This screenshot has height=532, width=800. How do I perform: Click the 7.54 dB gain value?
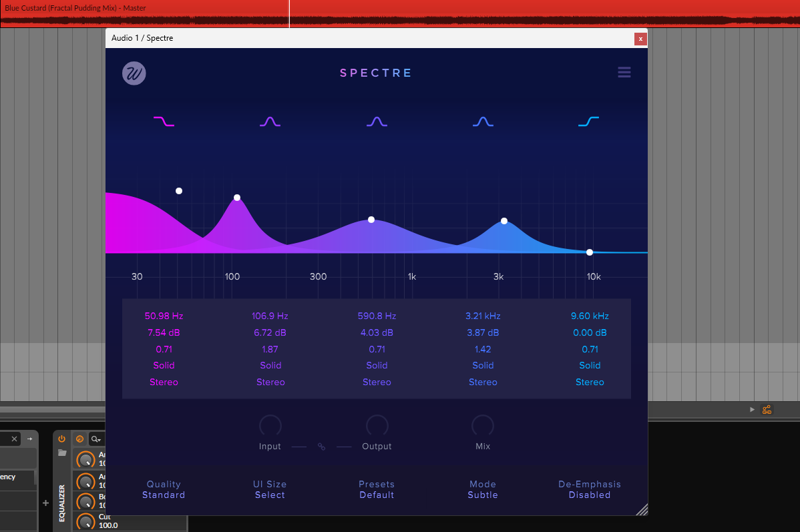pyautogui.click(x=164, y=332)
